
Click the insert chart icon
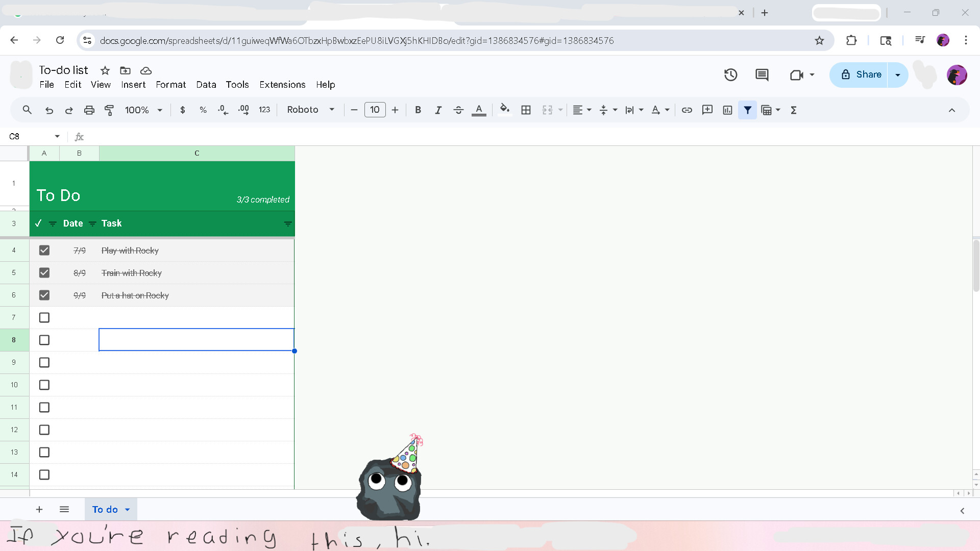click(x=727, y=110)
